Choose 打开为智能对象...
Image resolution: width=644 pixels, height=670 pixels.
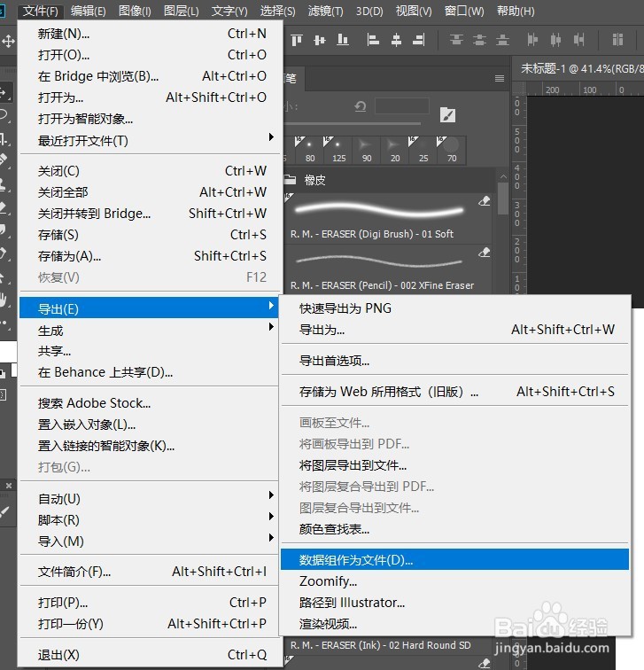[151, 119]
